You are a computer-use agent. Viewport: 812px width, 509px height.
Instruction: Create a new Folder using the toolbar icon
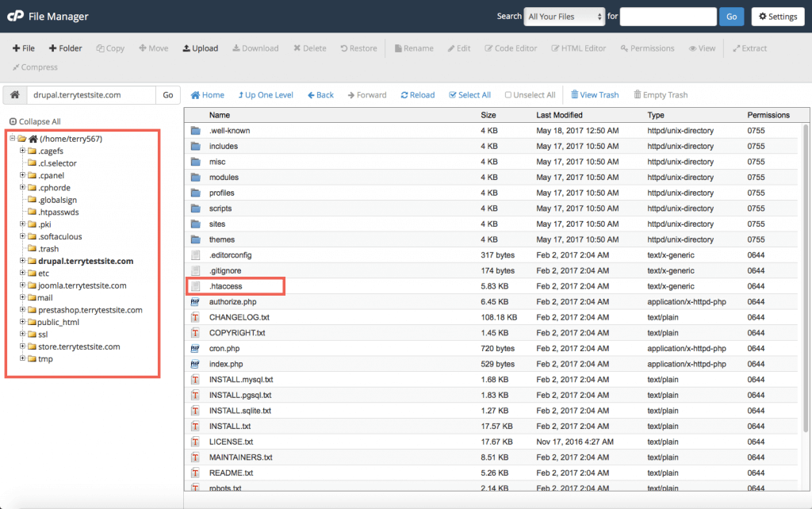pos(65,48)
